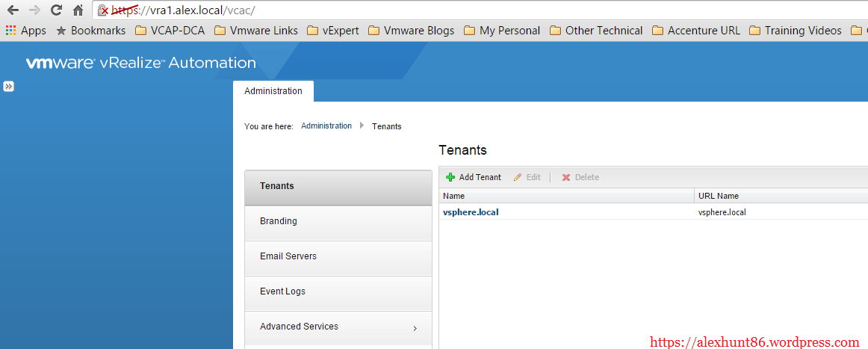Open Email Servers settings
868x349 pixels.
pyautogui.click(x=288, y=256)
